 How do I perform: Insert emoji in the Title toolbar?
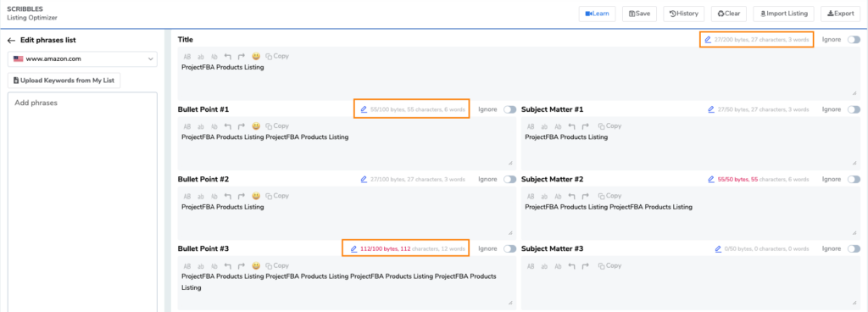click(256, 56)
